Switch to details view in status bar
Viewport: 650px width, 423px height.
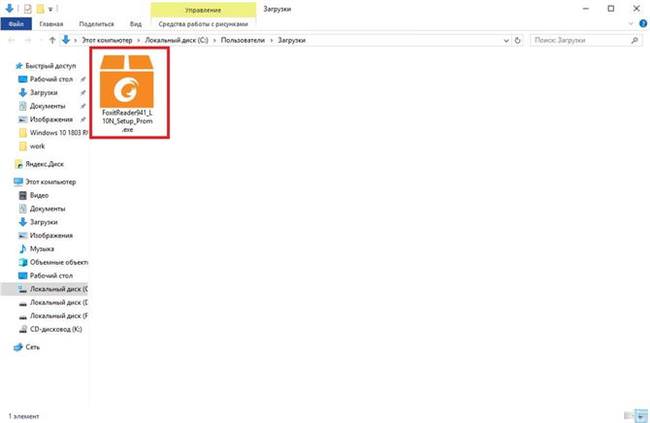click(628, 416)
